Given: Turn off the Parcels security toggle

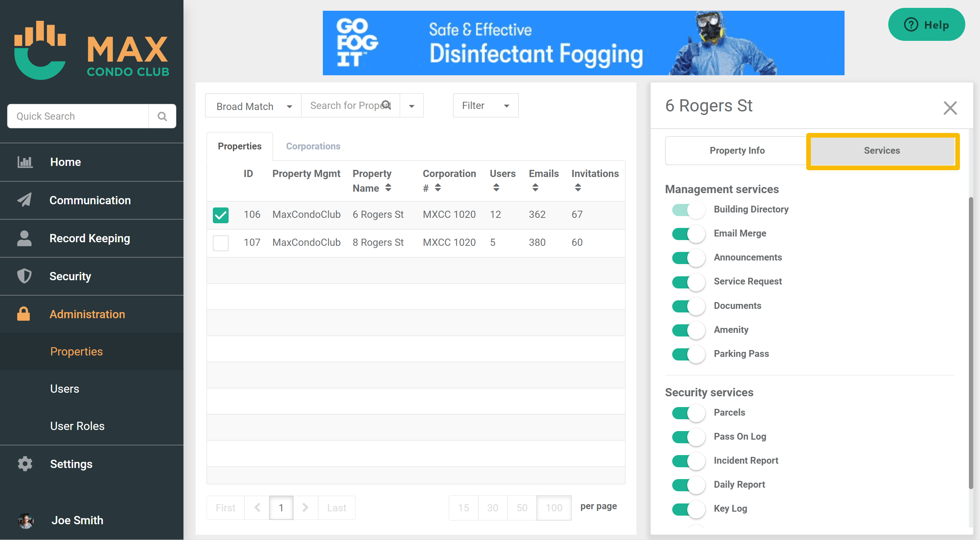Looking at the screenshot, I should point(688,413).
